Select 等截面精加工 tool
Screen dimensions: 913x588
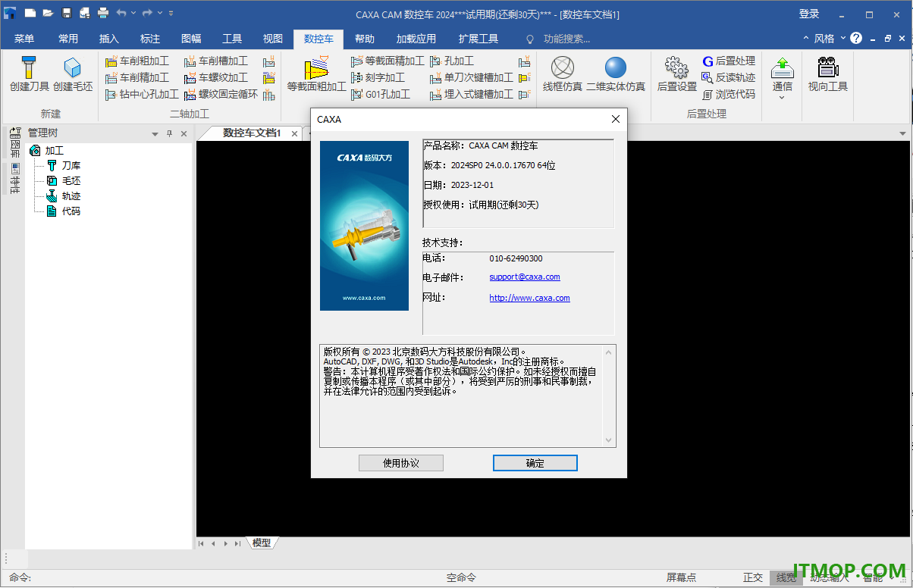pos(387,61)
